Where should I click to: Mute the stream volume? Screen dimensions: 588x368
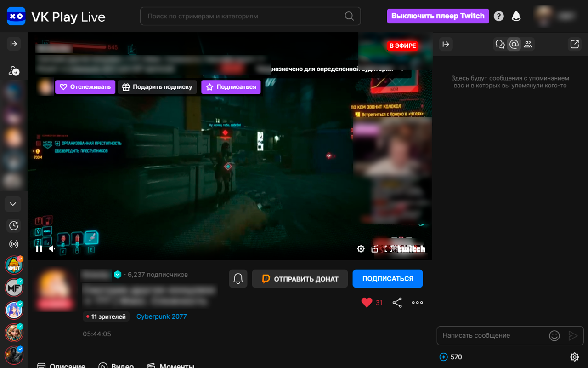(x=52, y=249)
